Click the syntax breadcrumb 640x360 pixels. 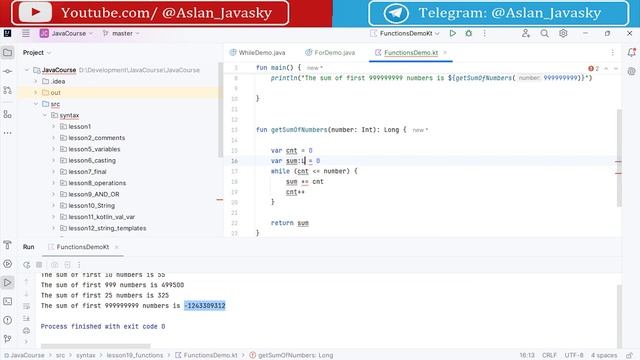tap(86, 356)
